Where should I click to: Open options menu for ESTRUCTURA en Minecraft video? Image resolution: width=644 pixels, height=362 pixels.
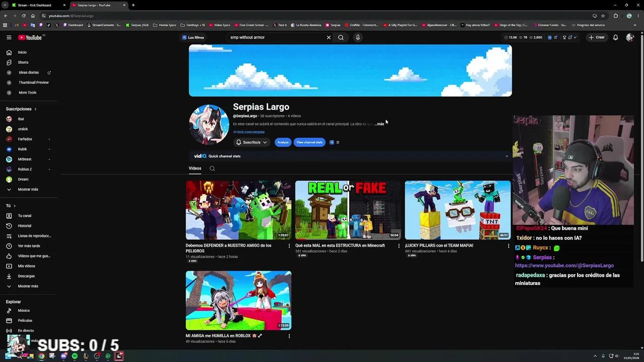click(x=399, y=246)
